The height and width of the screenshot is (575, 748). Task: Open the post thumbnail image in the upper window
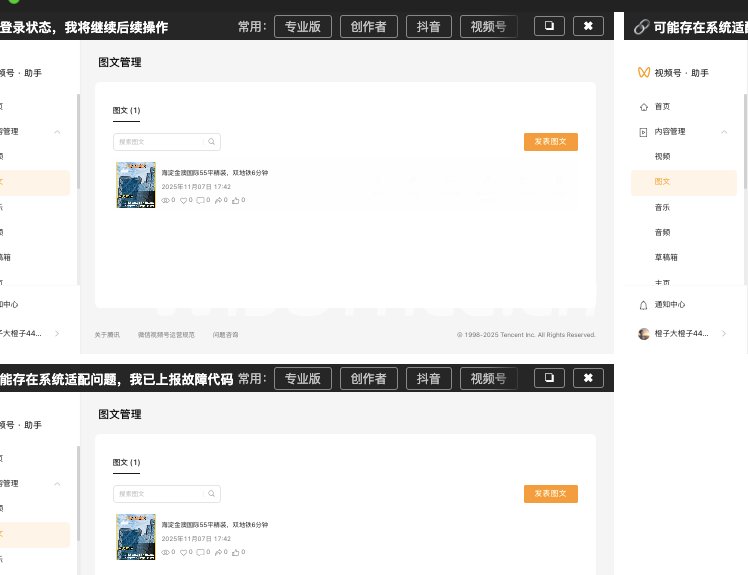coord(136,185)
